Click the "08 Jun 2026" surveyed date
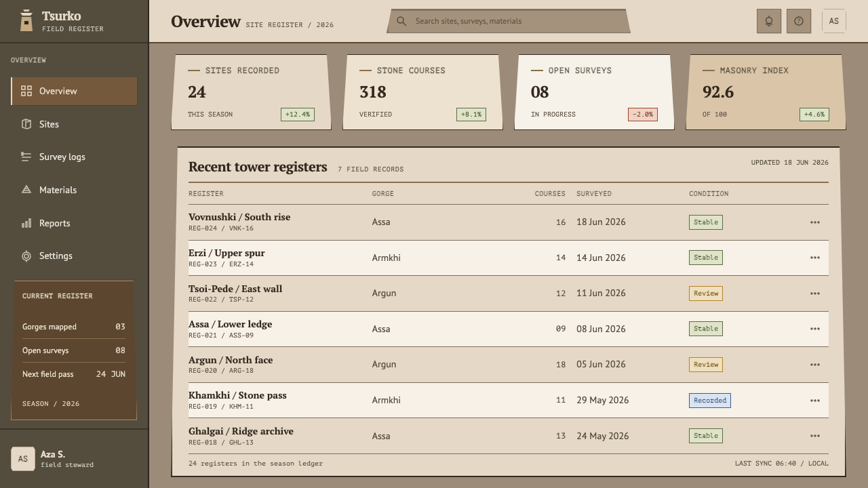 (x=601, y=329)
